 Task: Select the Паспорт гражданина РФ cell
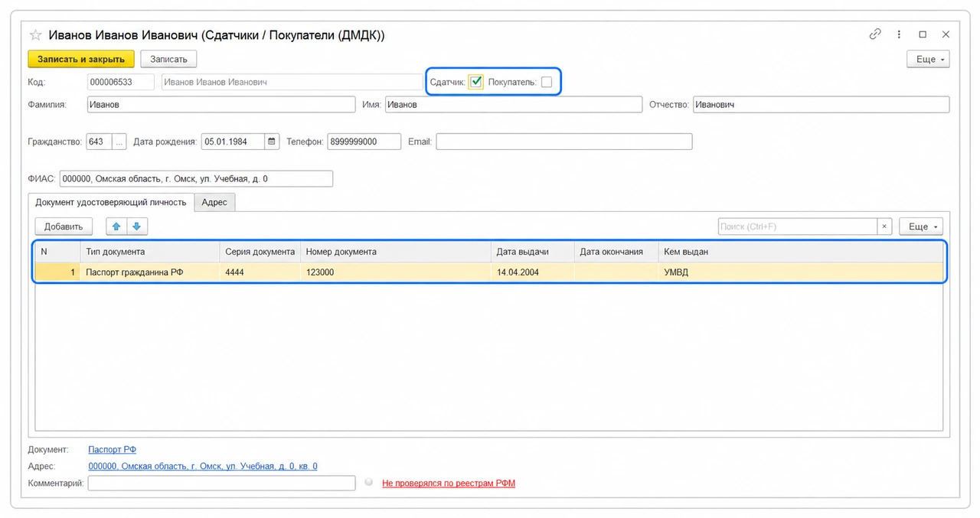pyautogui.click(x=149, y=272)
